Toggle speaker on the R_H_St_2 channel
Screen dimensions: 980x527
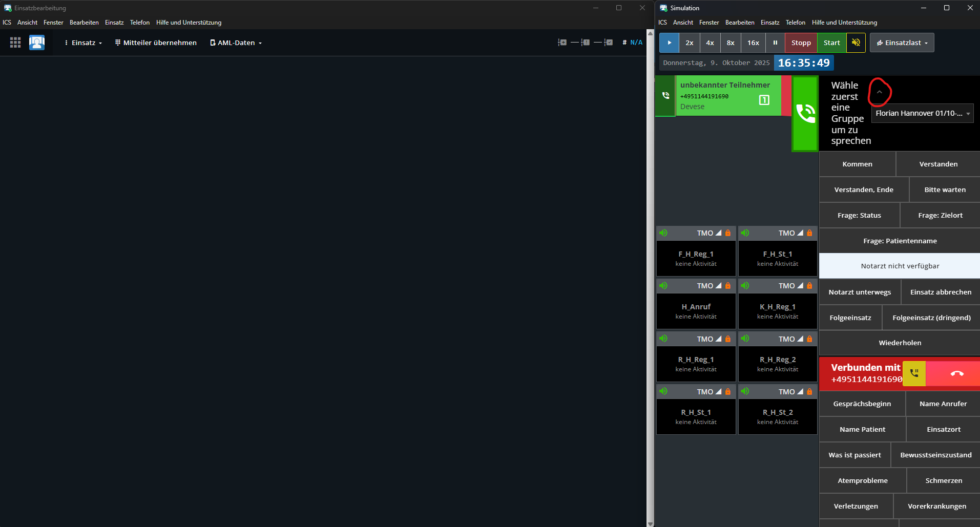click(x=745, y=391)
